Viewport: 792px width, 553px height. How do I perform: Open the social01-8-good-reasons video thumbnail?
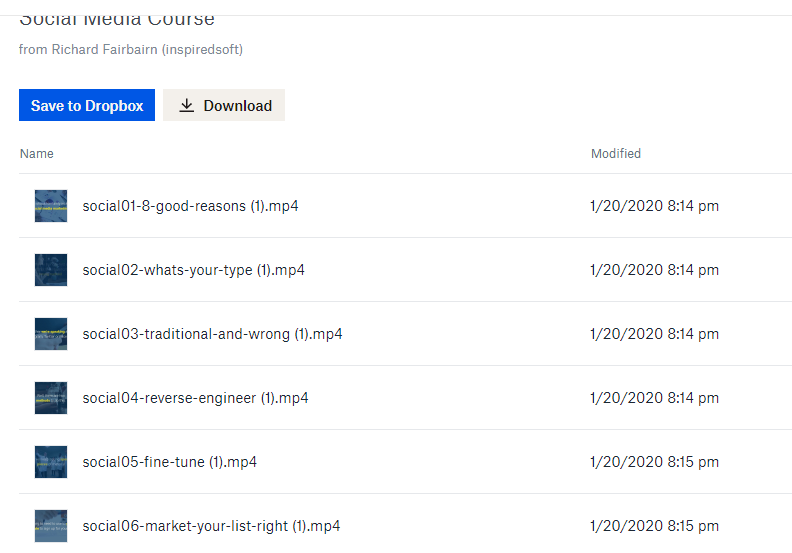(x=51, y=206)
